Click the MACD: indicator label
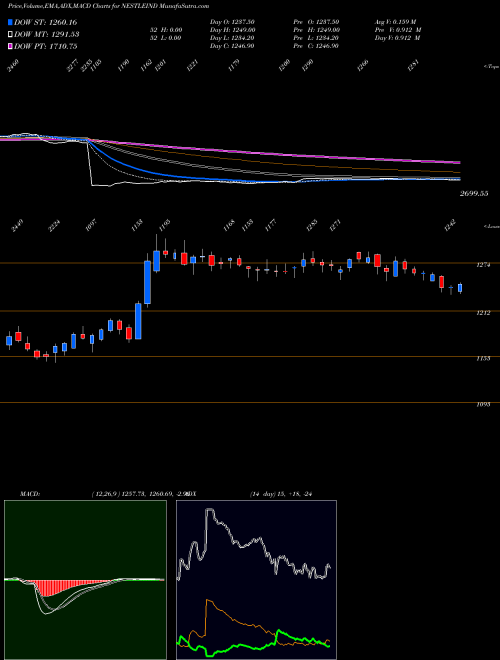 [30, 493]
